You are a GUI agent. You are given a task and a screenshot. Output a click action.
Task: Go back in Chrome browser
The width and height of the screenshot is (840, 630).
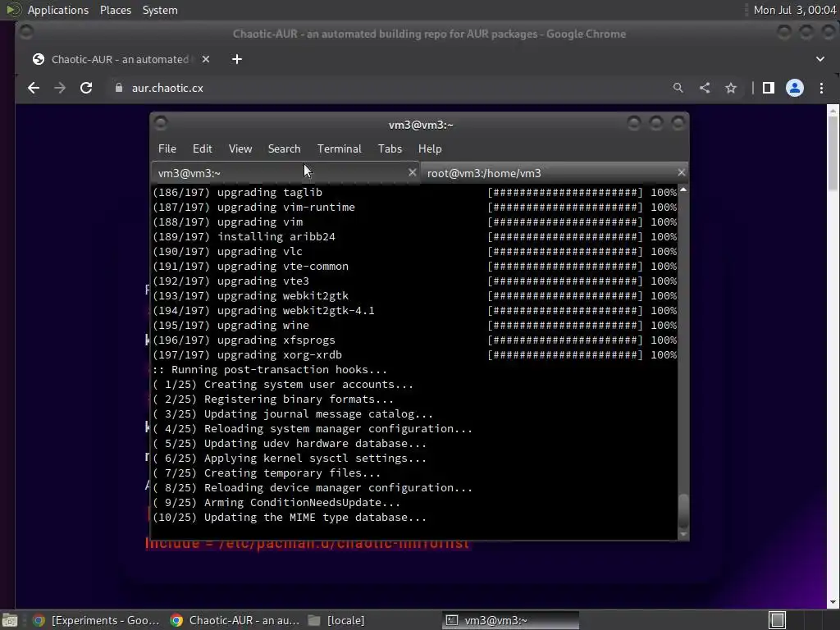33,88
